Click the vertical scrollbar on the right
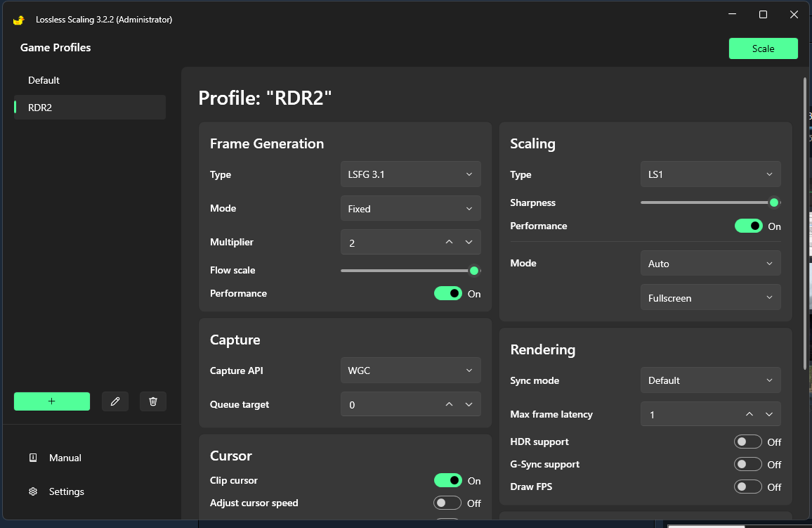The height and width of the screenshot is (528, 812). 805,222
